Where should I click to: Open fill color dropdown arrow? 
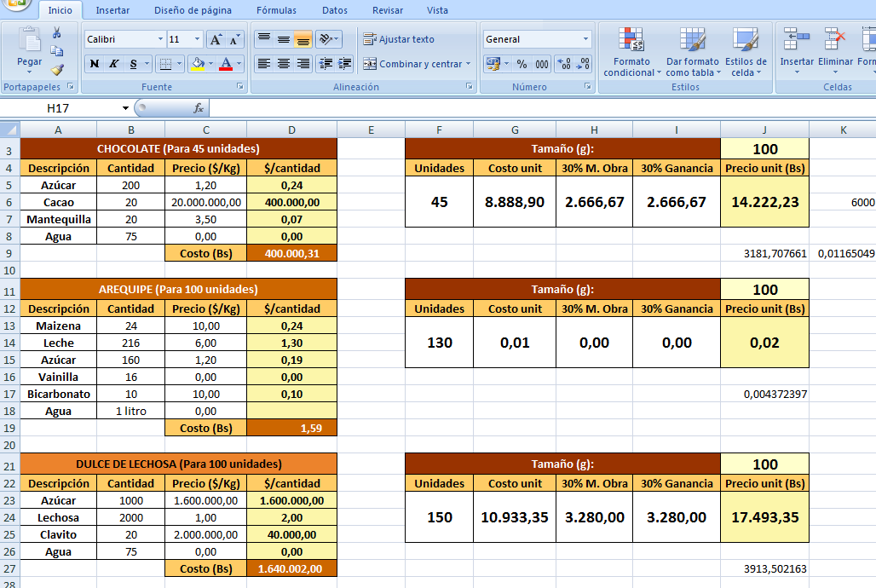[x=210, y=64]
